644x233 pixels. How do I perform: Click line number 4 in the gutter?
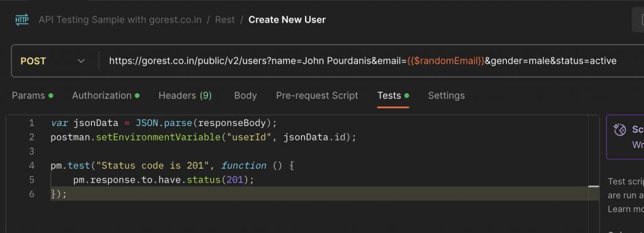pos(32,166)
